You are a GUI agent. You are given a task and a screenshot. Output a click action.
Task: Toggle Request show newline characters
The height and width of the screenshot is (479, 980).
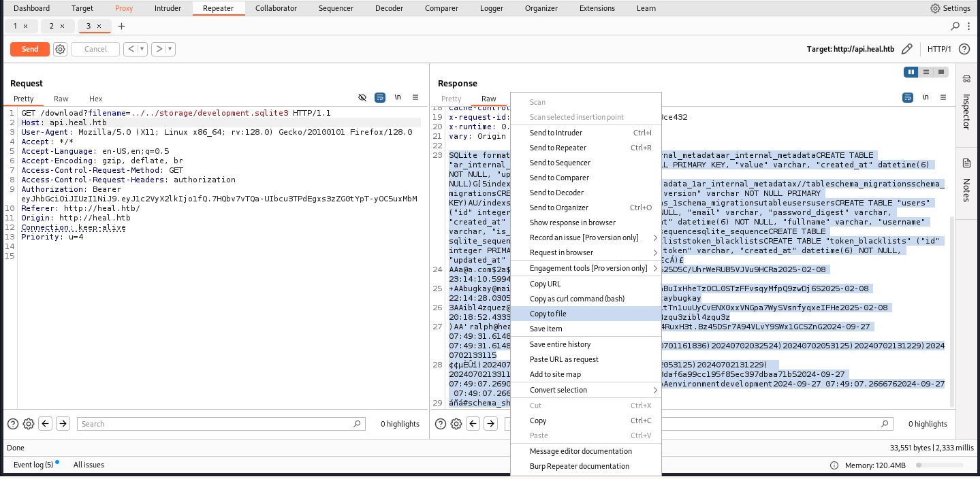coord(398,98)
